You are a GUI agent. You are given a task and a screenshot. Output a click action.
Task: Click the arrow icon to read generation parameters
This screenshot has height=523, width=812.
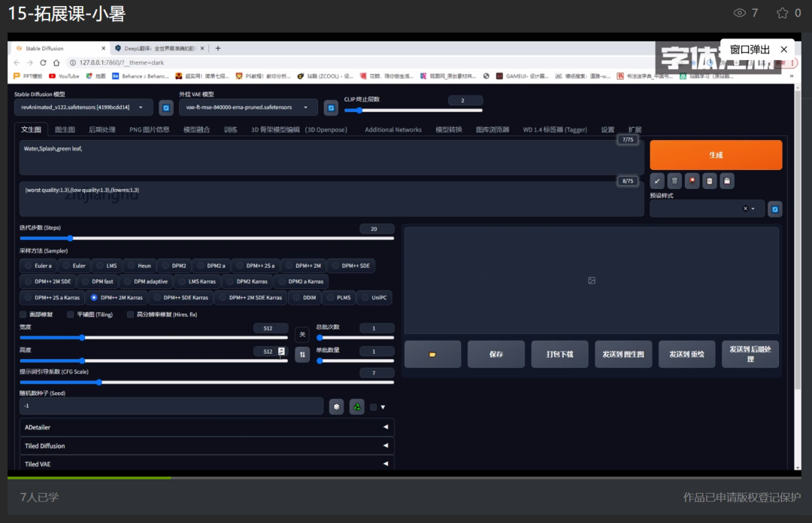click(x=657, y=181)
